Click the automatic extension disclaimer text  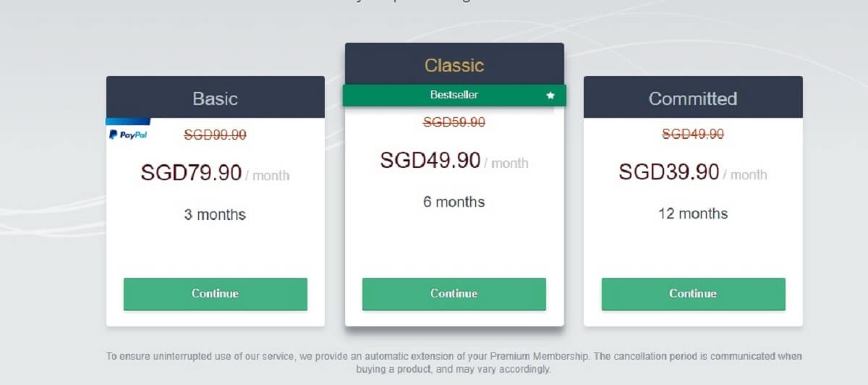pos(454,363)
